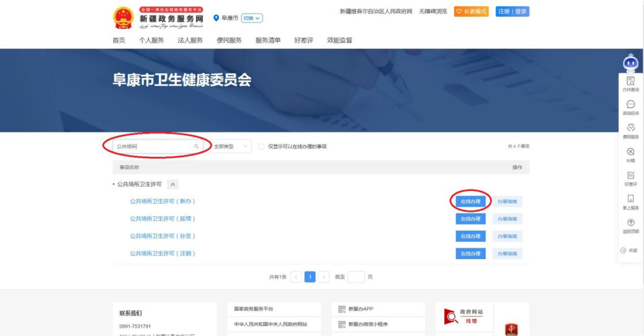
Task: Click the robot assistant avatar icon
Action: [630, 62]
